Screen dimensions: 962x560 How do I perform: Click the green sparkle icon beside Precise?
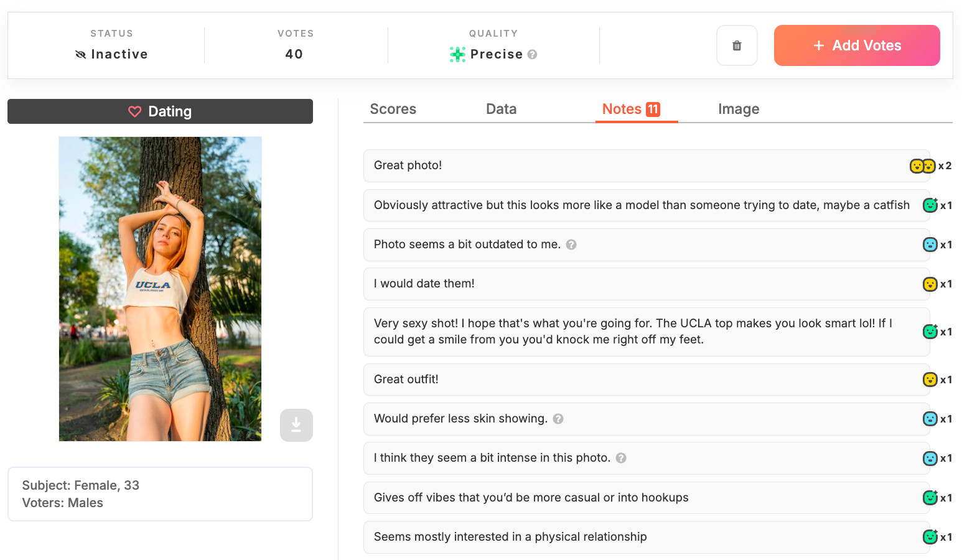click(457, 54)
